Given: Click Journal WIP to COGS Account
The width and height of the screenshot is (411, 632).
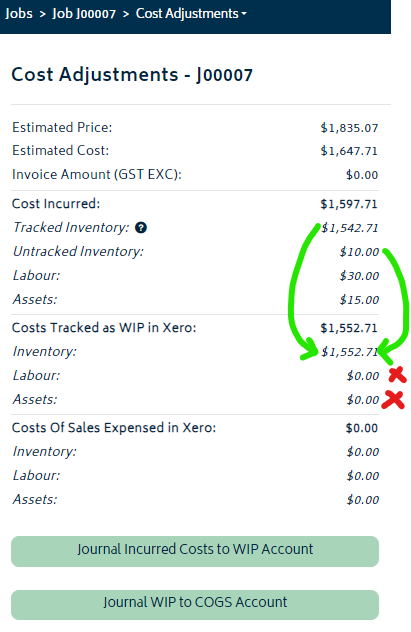Looking at the screenshot, I should coord(195,603).
